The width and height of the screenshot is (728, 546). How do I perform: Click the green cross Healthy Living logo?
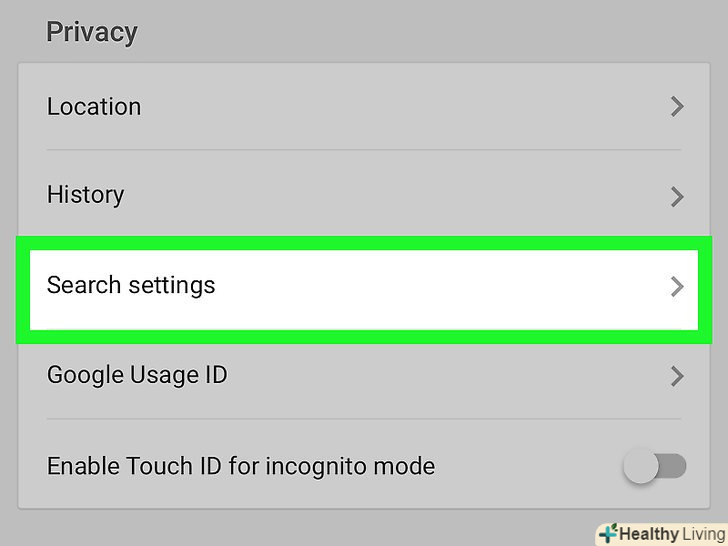click(x=608, y=534)
